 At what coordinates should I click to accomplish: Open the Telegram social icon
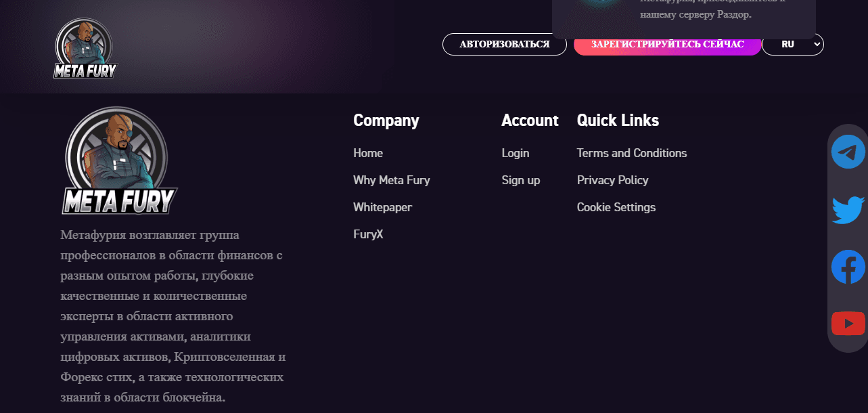pos(848,152)
